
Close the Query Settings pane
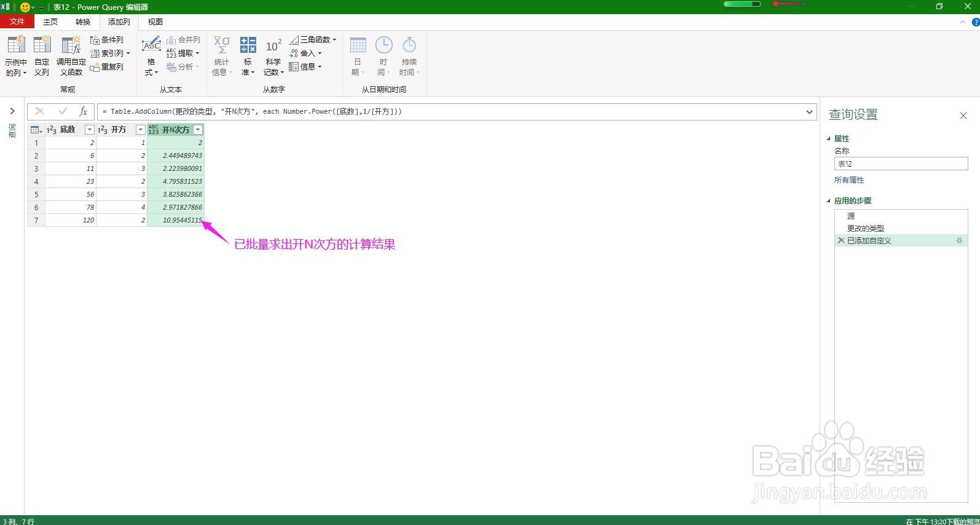tap(963, 116)
